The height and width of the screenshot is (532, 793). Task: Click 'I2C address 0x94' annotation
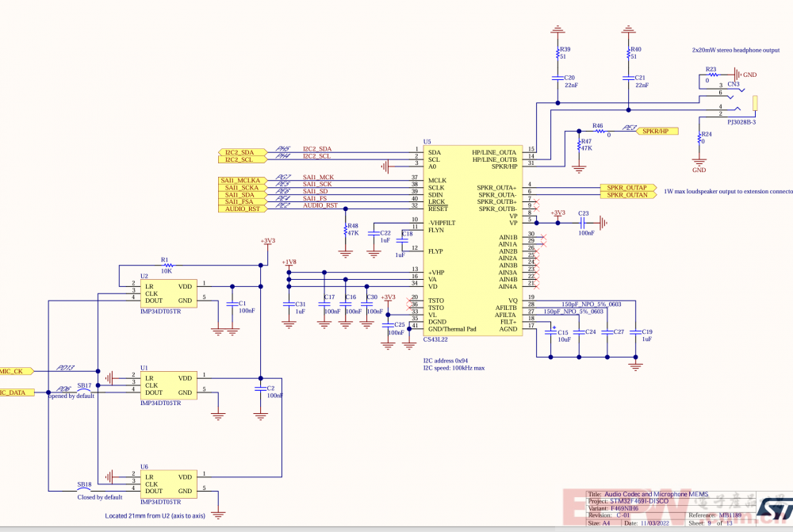445,361
